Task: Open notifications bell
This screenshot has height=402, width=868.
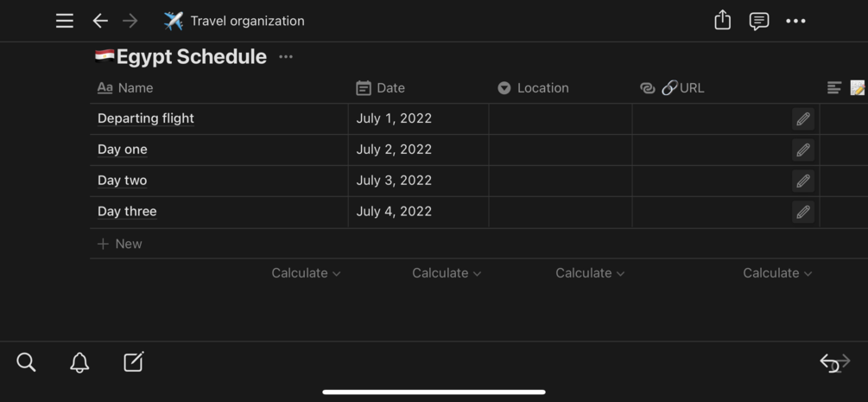Action: coord(79,362)
